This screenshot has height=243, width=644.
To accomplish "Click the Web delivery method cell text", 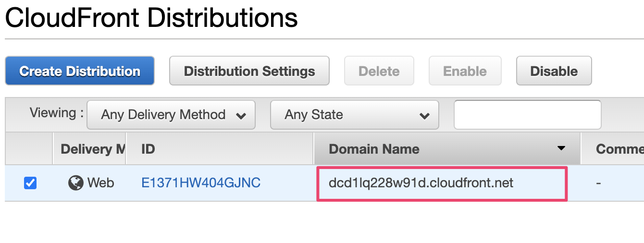I will (x=100, y=183).
